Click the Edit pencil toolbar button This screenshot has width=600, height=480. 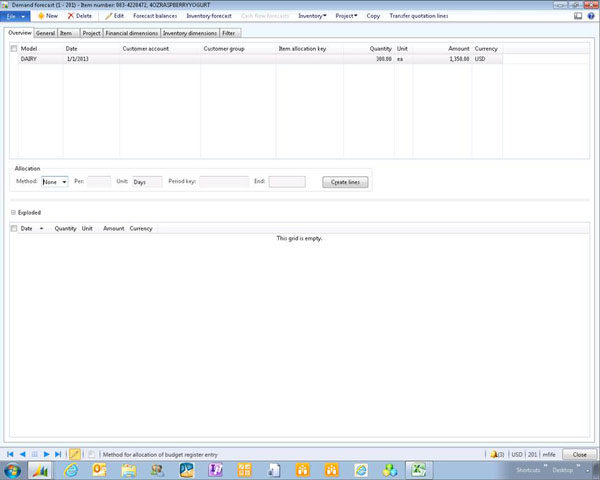point(115,16)
